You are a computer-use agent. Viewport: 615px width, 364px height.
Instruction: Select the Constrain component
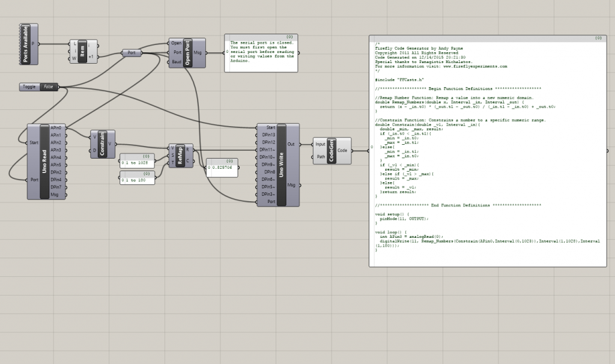[102, 144]
